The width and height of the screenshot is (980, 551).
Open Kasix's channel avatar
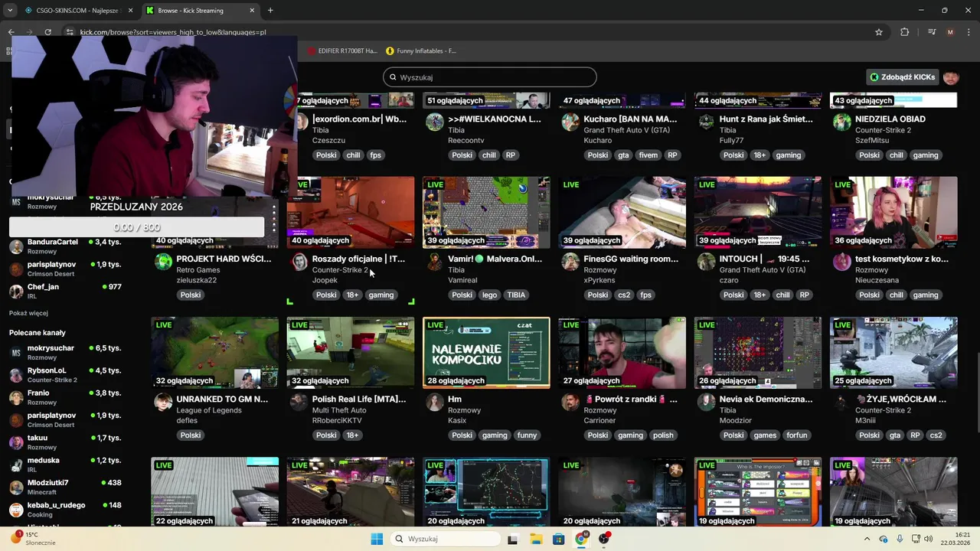point(435,403)
